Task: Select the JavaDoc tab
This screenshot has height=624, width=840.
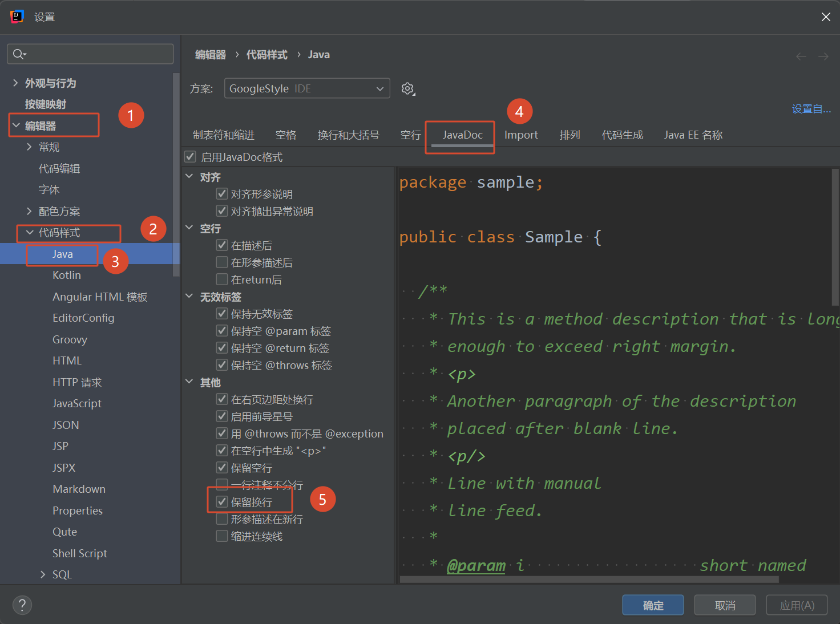Action: tap(463, 135)
